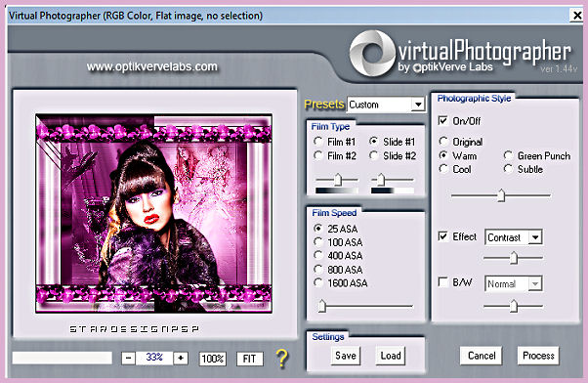The image size is (588, 383).
Task: Select the Slide #2 film type
Action: coord(373,155)
